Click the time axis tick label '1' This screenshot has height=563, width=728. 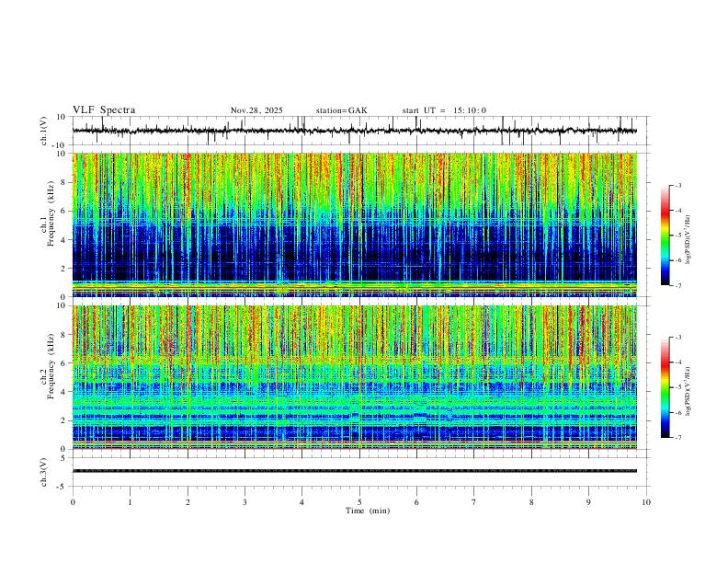[130, 502]
